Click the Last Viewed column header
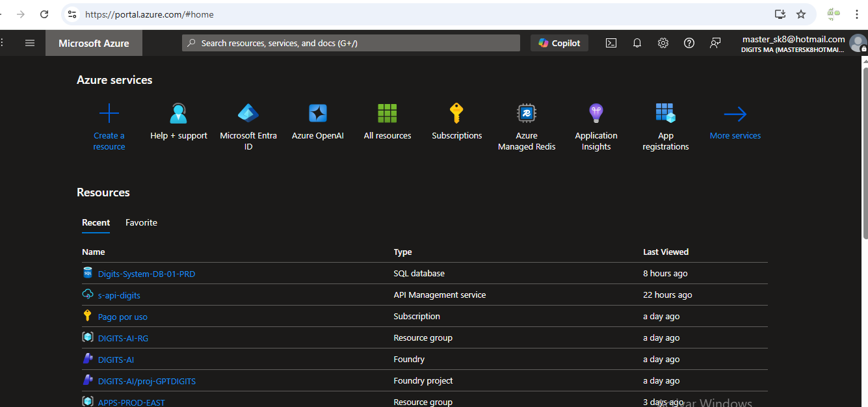Image resolution: width=868 pixels, height=407 pixels. 666,252
